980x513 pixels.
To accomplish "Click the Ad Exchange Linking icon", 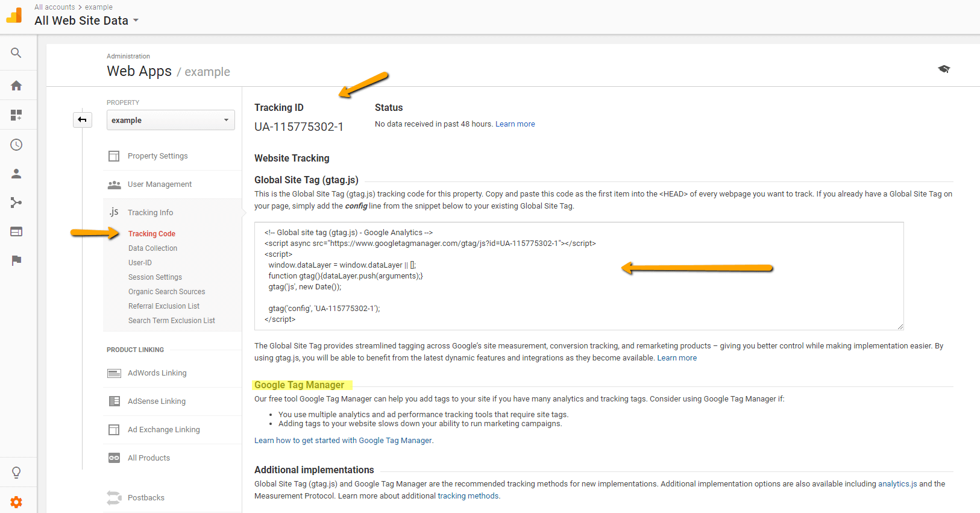I will tap(114, 430).
